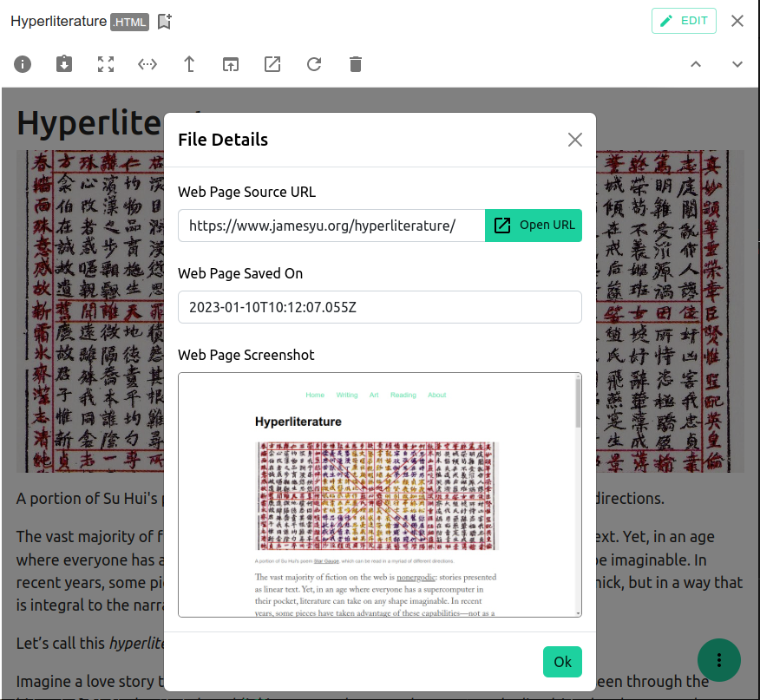
Task: Click the refresh icon in the toolbar
Action: [x=313, y=64]
